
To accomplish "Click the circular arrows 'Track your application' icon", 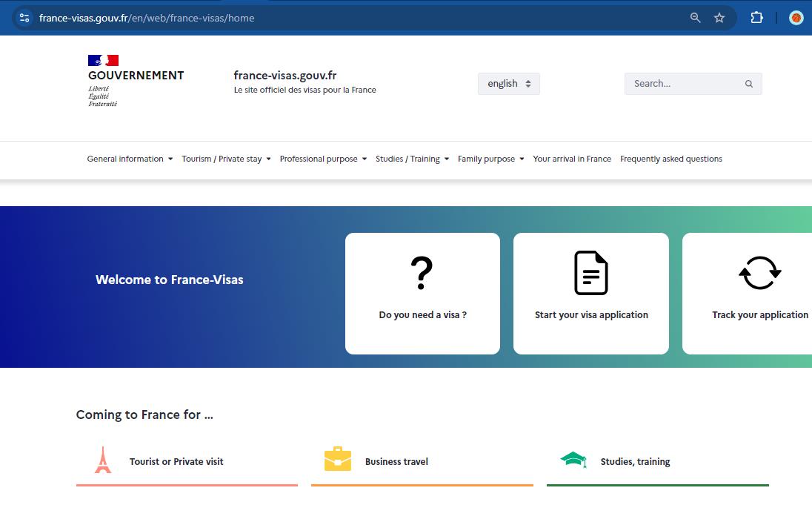I will (x=759, y=272).
